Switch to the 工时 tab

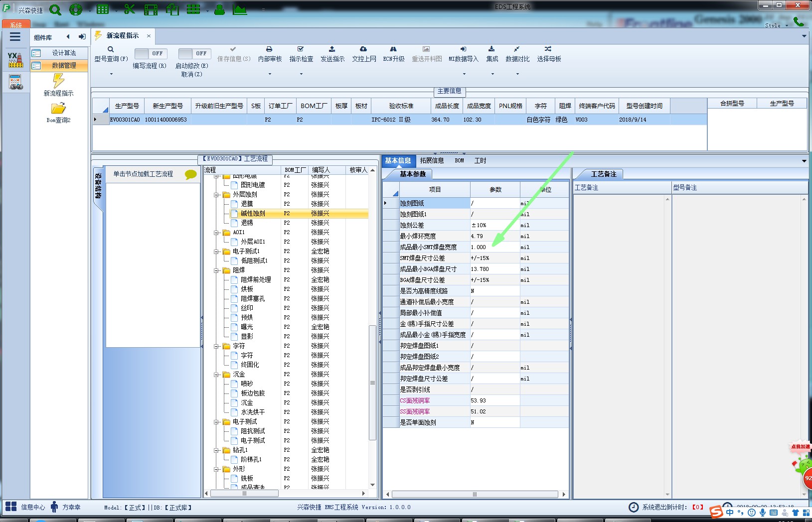tap(480, 160)
